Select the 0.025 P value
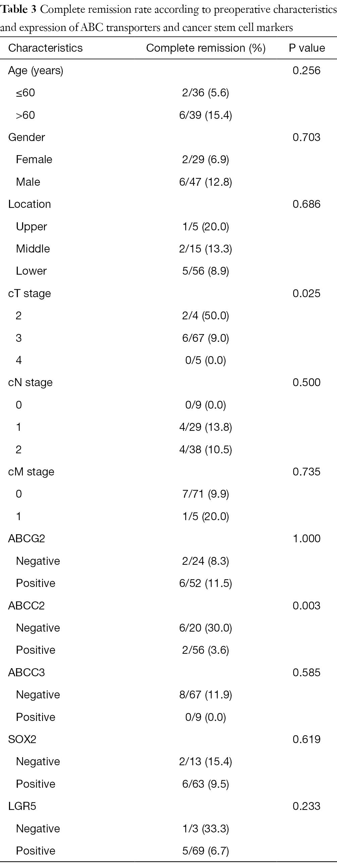337x868 pixels. tap(306, 293)
